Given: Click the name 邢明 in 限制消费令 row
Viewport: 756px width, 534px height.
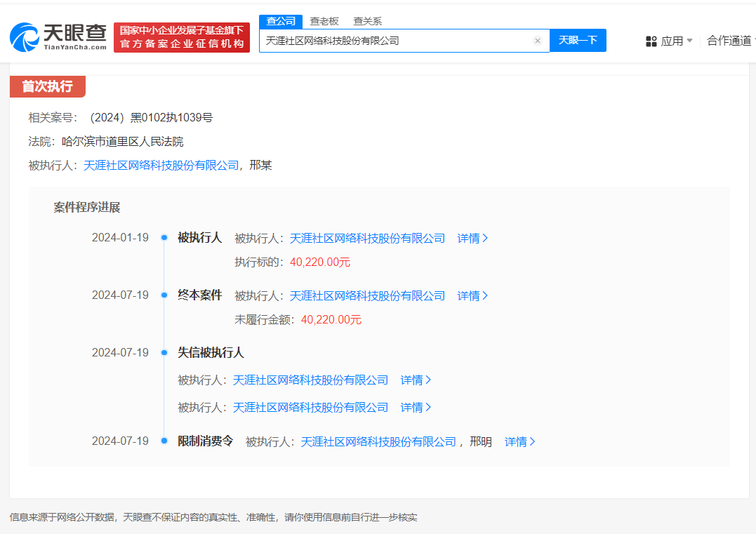Looking at the screenshot, I should tap(481, 441).
